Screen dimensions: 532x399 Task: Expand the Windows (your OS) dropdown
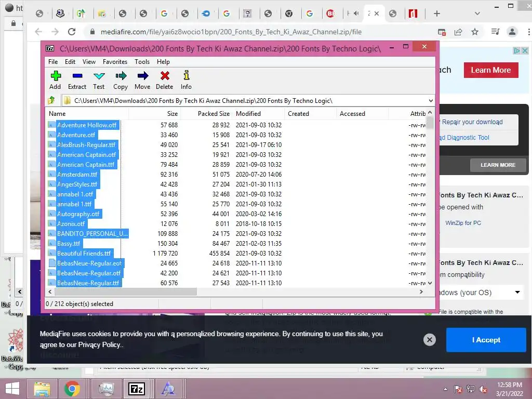[517, 292]
